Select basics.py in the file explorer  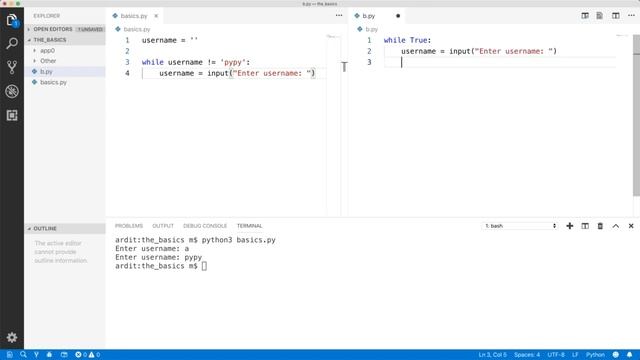click(x=53, y=82)
